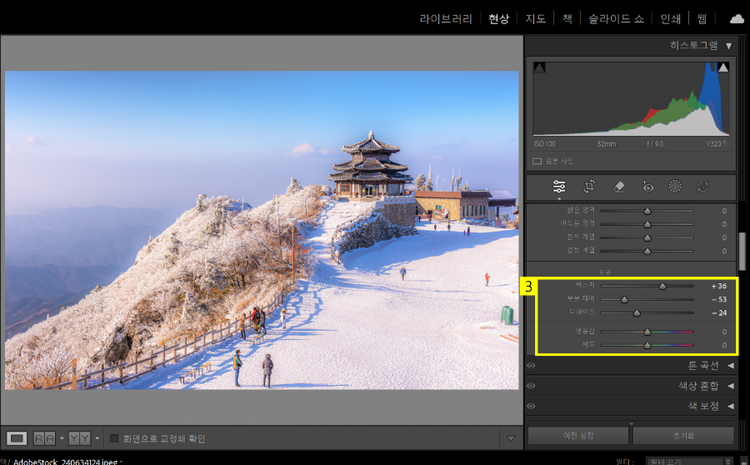Open the 웹 module
Viewport: 750px width, 465px height.
pyautogui.click(x=702, y=19)
